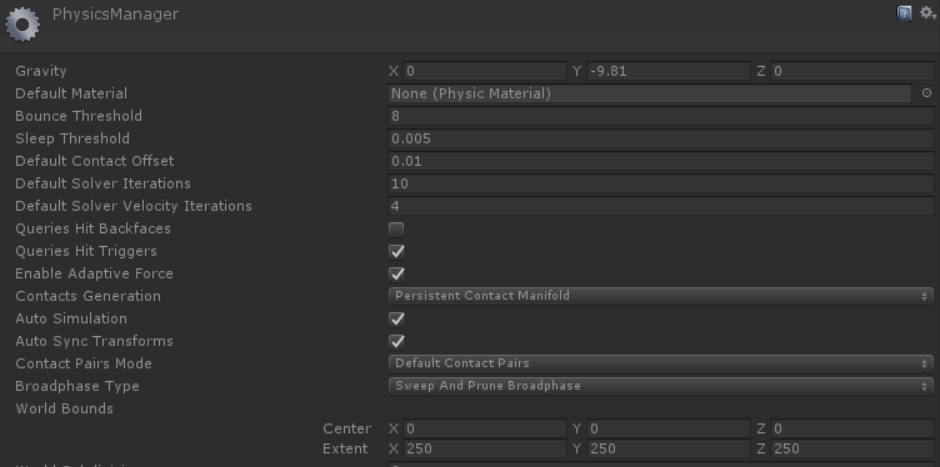This screenshot has height=467, width=940.
Task: Disable the Queries Hit Triggers checkbox
Action: pyautogui.click(x=397, y=251)
